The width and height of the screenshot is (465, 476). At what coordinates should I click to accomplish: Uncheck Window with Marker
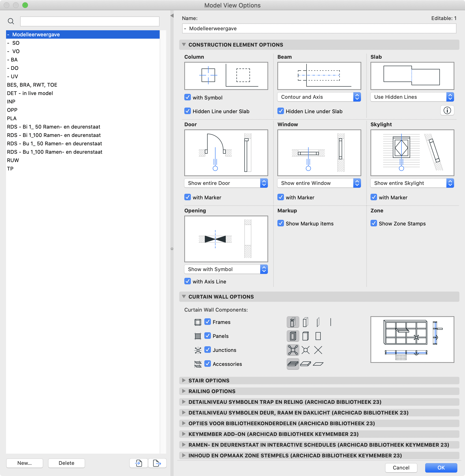[x=281, y=197]
